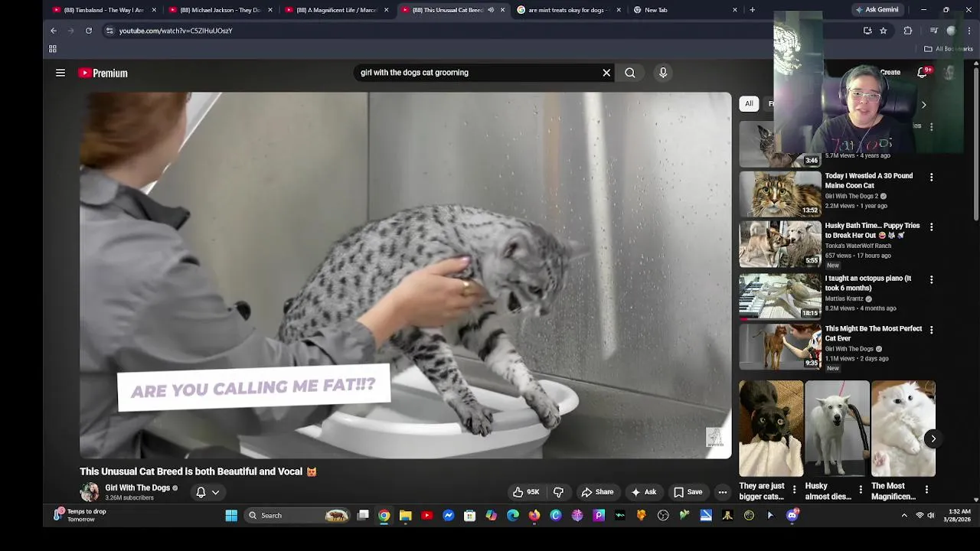The image size is (980, 551).
Task: Dislike the video with thumbs down
Action: [x=558, y=492]
